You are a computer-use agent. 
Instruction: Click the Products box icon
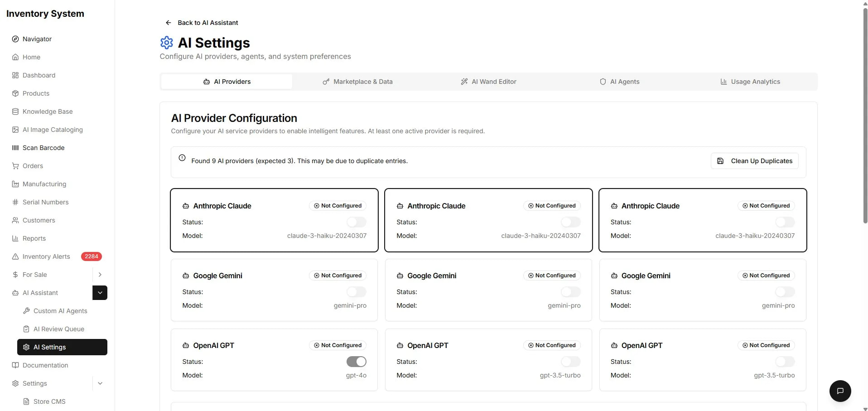pos(15,93)
